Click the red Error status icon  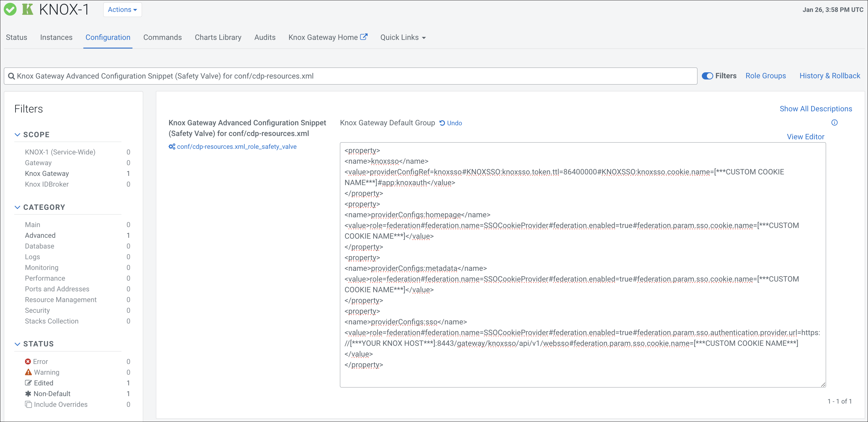coord(28,361)
